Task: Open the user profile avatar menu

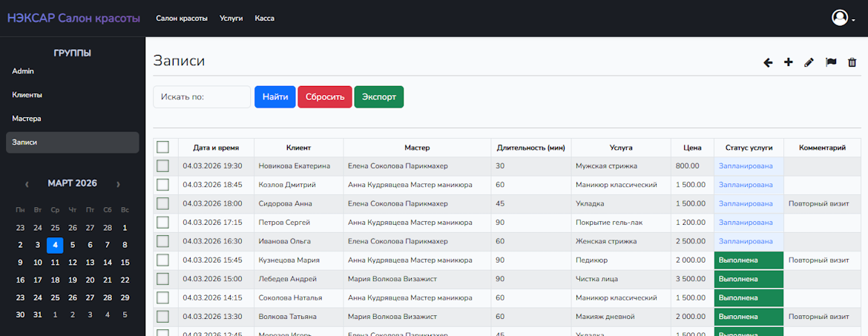Action: (x=840, y=18)
